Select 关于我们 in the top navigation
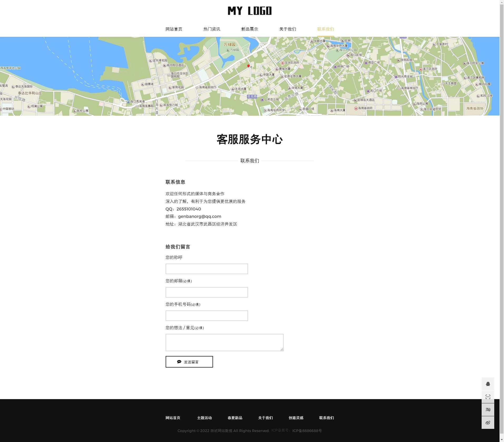 288,29
